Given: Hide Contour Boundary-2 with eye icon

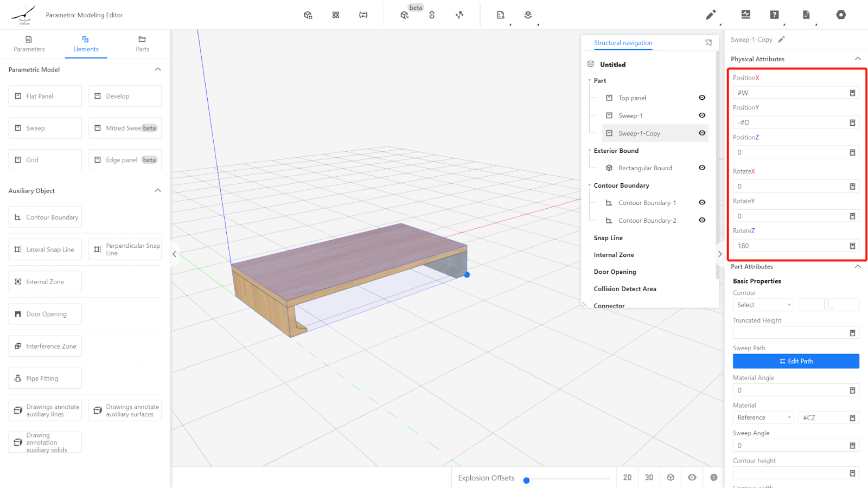Looking at the screenshot, I should click(702, 220).
